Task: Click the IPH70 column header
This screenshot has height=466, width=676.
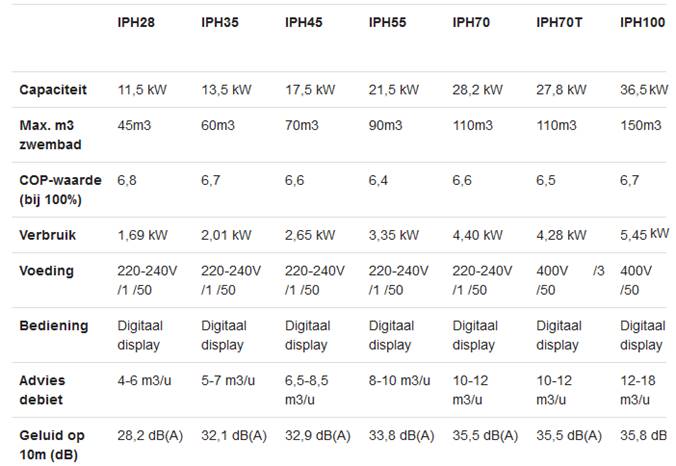Action: pos(471,22)
